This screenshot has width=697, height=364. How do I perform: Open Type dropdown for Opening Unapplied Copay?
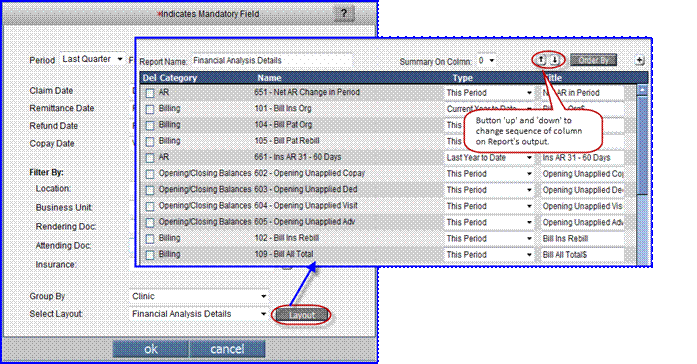pos(489,174)
